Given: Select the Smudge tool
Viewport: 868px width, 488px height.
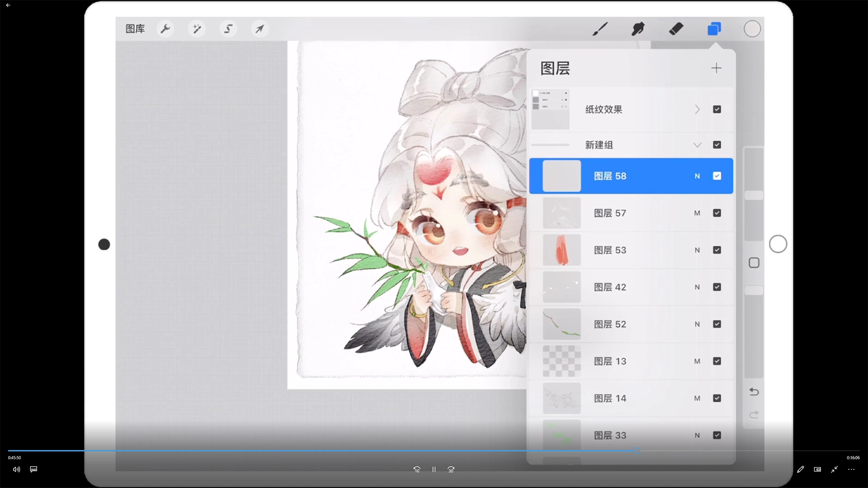Looking at the screenshot, I should coord(638,29).
